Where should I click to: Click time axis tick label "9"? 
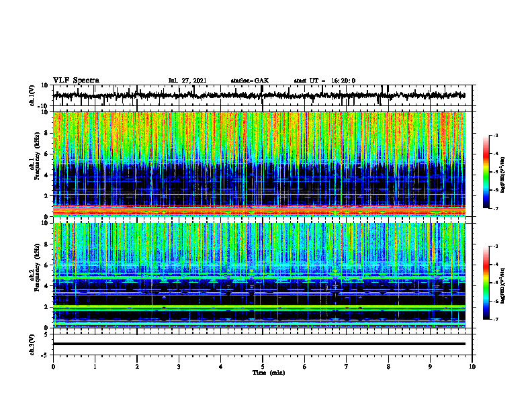pyautogui.click(x=430, y=367)
